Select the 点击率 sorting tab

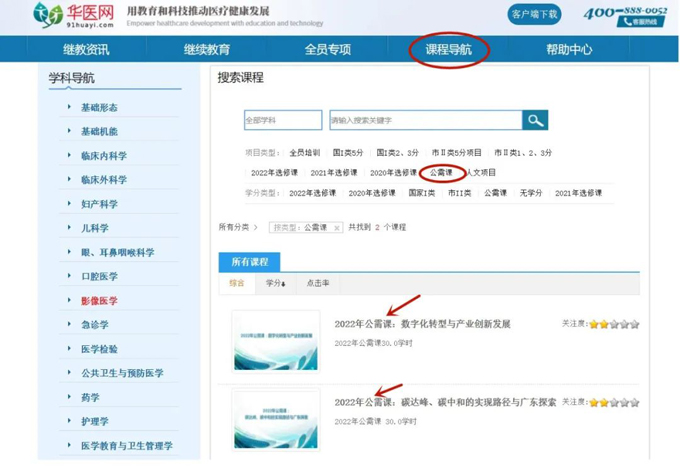318,283
